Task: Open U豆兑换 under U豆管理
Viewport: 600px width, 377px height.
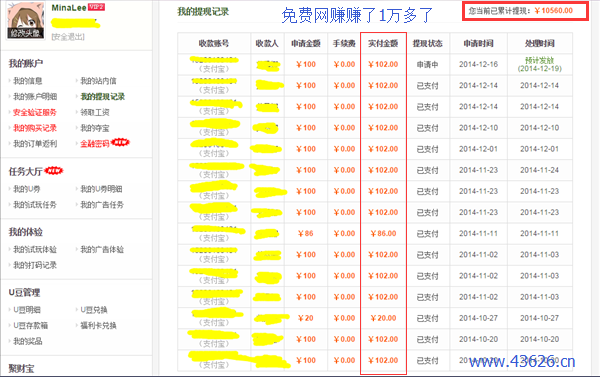Action: click(94, 310)
